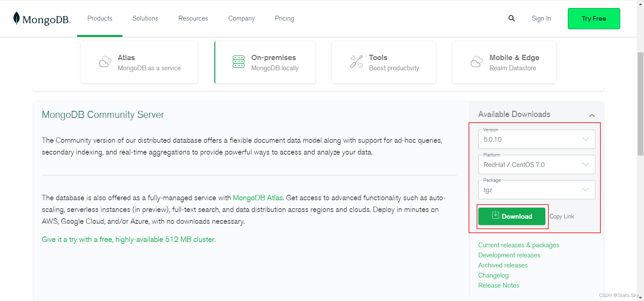The height and width of the screenshot is (301, 644).
Task: Open the Solutions menu
Action: tap(145, 18)
